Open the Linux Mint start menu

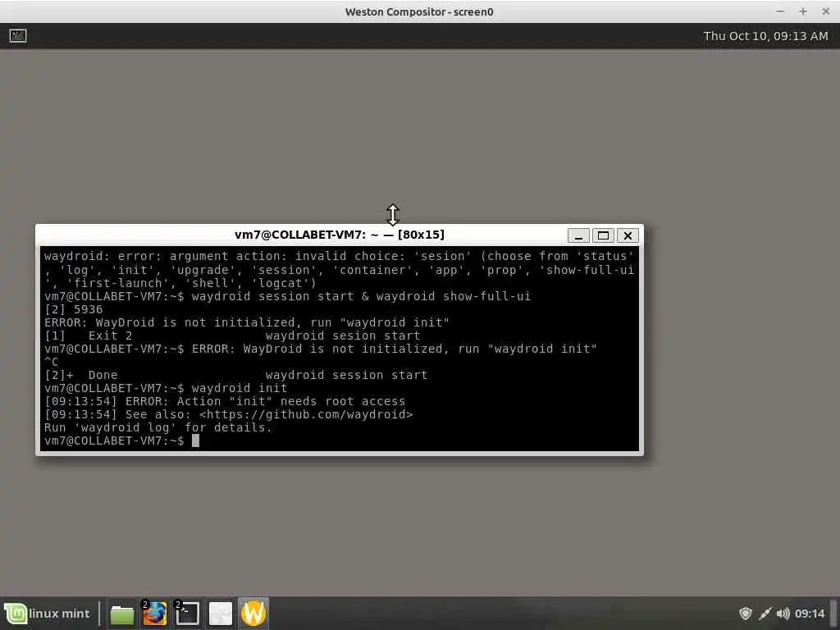pos(48,614)
